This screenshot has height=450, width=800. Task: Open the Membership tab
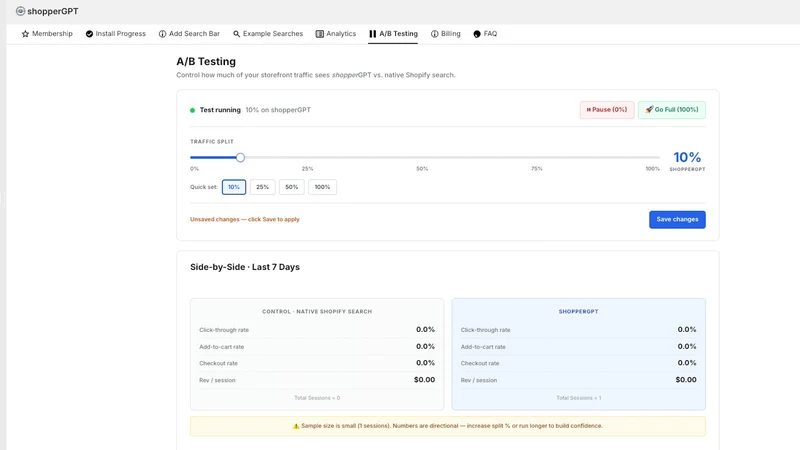click(47, 34)
